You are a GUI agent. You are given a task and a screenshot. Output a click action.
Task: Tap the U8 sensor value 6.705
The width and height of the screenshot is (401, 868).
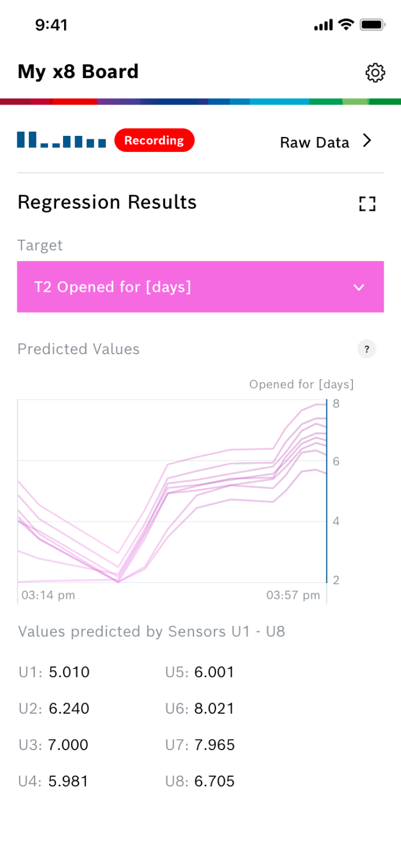pos(214,781)
